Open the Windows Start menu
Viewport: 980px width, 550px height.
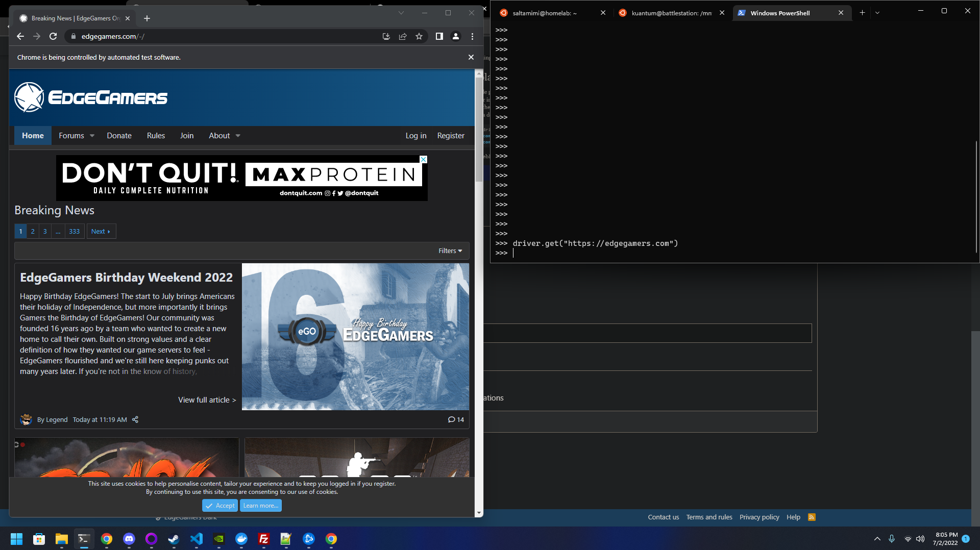17,539
